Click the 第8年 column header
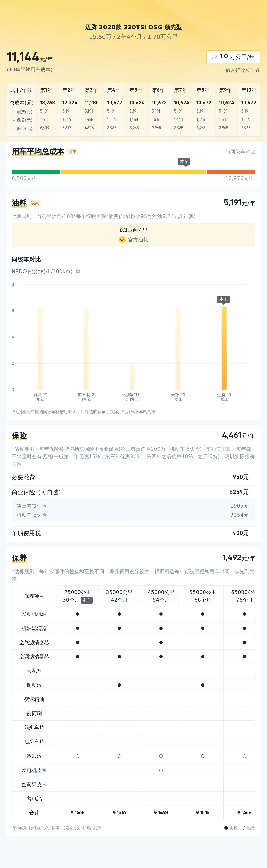267x868 pixels. pyautogui.click(x=203, y=90)
